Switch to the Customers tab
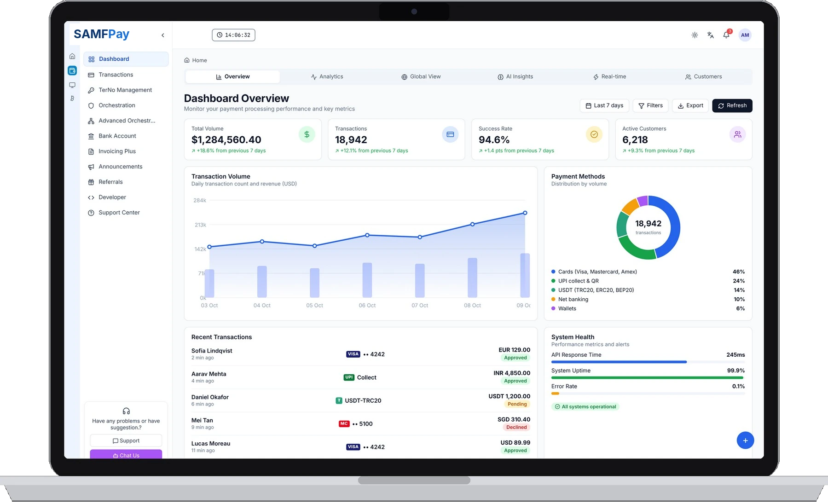This screenshot has height=504, width=828. click(704, 77)
